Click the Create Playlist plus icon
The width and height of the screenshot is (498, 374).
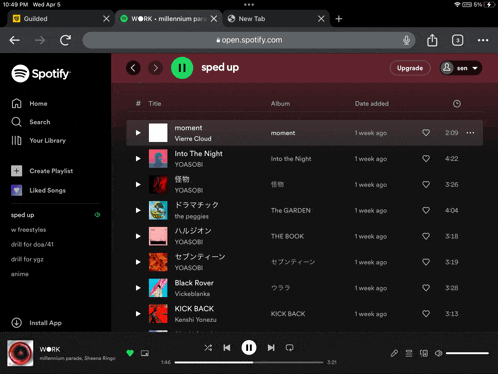(17, 171)
